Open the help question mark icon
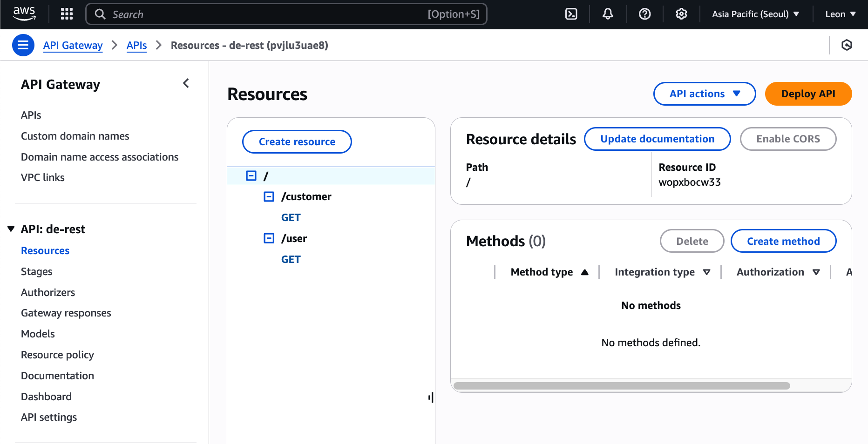Screen dimensions: 868x444 click(644, 14)
